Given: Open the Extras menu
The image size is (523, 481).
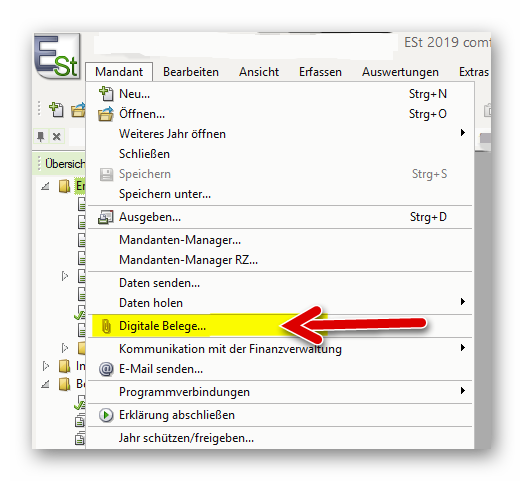Looking at the screenshot, I should pos(474,72).
